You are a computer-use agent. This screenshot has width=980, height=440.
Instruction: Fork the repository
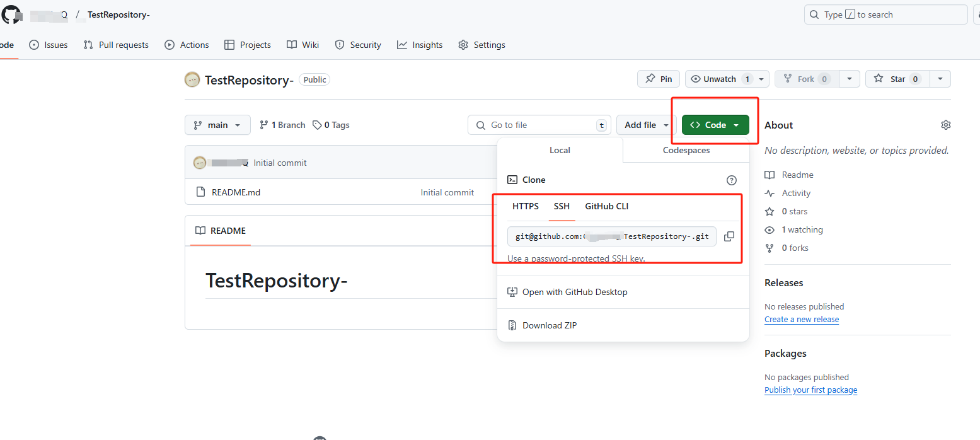[x=806, y=79]
